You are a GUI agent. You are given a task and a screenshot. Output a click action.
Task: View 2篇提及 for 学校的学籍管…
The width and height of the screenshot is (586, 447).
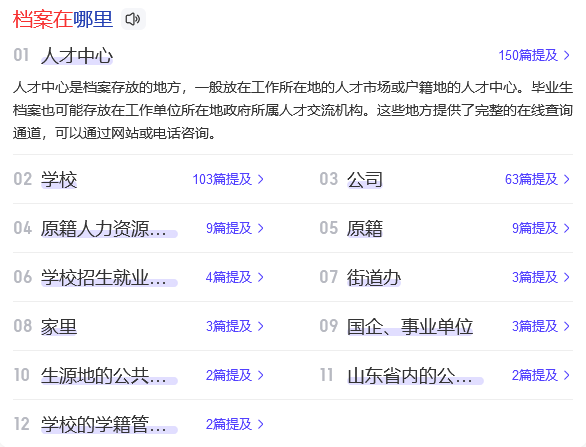point(229,424)
